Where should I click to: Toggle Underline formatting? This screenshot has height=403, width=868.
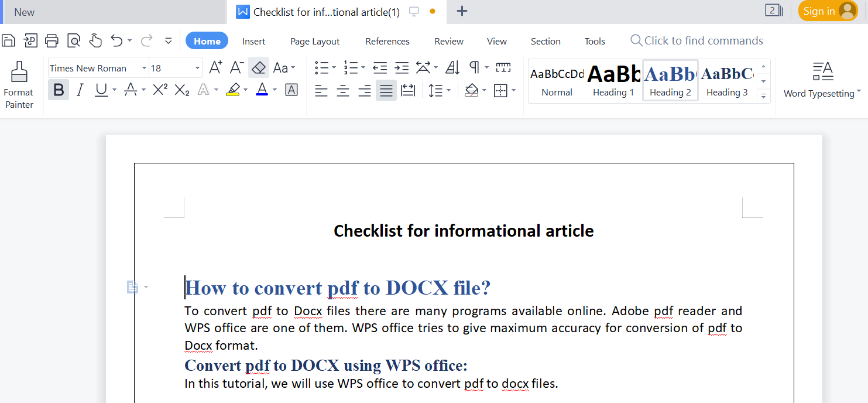[101, 90]
